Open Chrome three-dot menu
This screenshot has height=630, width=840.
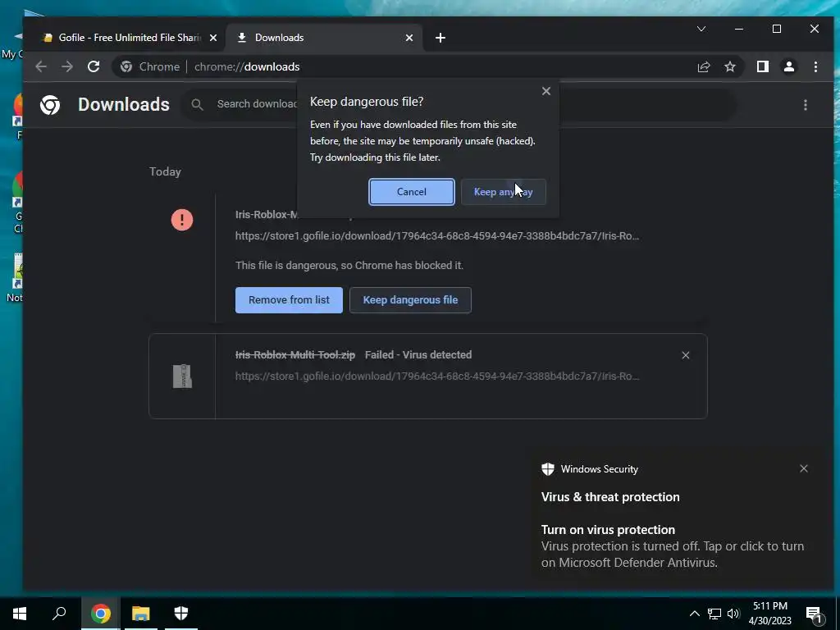(815, 66)
